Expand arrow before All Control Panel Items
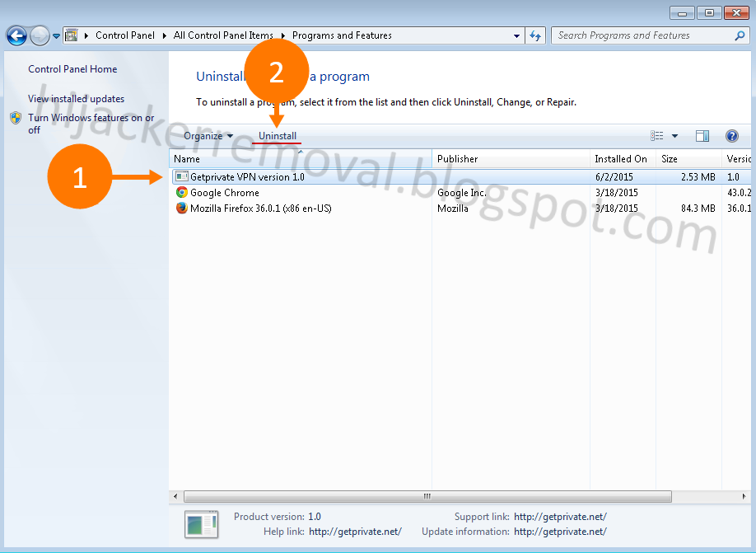 (x=165, y=35)
